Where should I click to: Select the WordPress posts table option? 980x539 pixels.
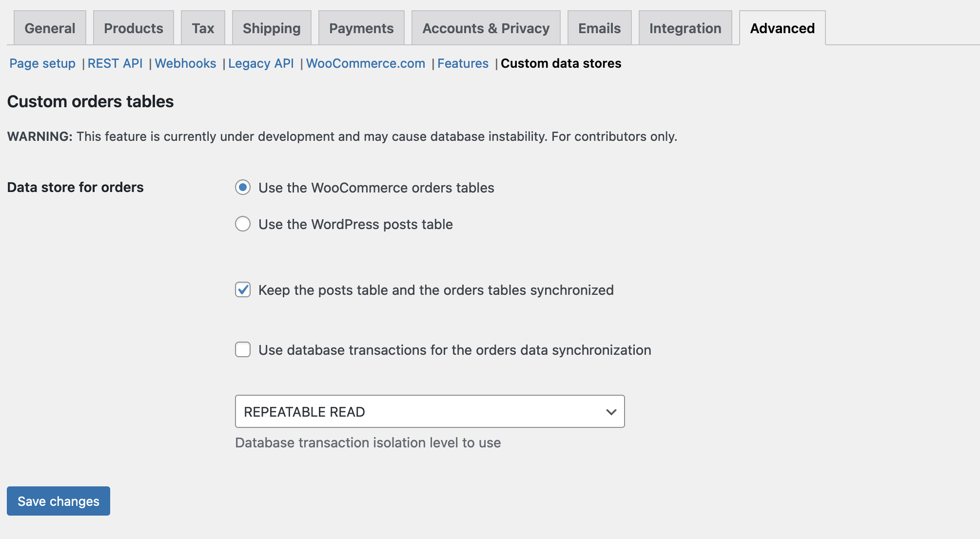(x=243, y=224)
